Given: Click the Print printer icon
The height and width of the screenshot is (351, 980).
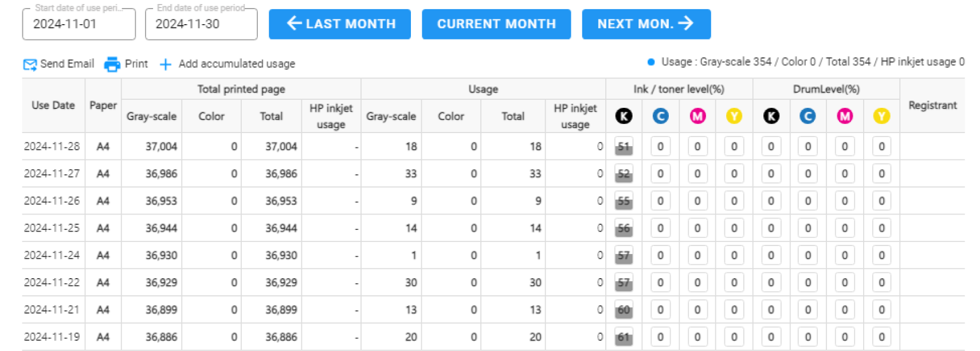Looking at the screenshot, I should (x=112, y=64).
